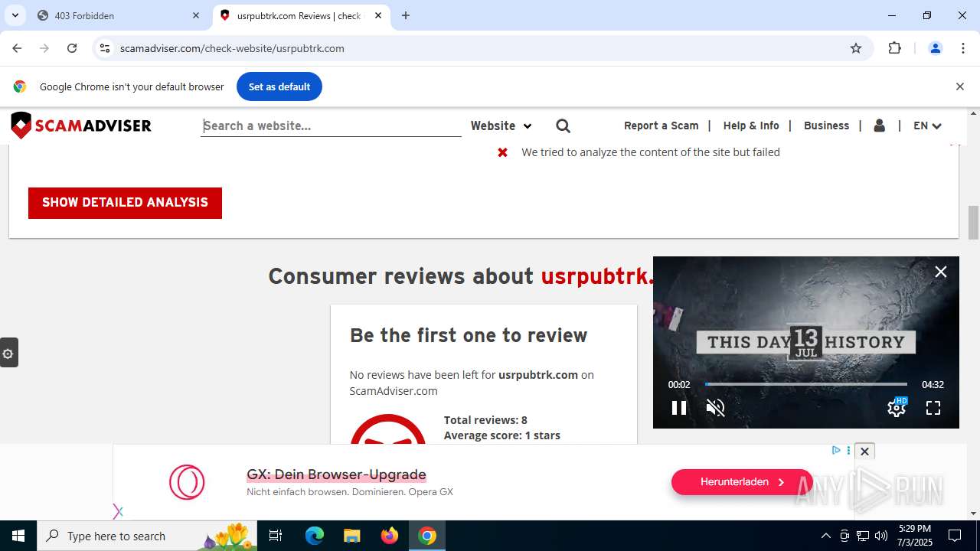980x551 pixels.
Task: Click the page vertical scrollbar thumb
Action: [x=973, y=223]
